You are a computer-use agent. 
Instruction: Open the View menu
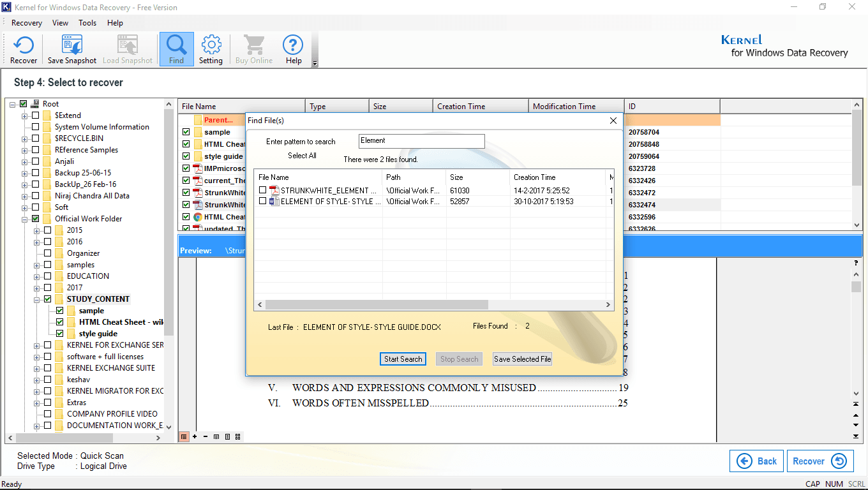click(x=60, y=23)
